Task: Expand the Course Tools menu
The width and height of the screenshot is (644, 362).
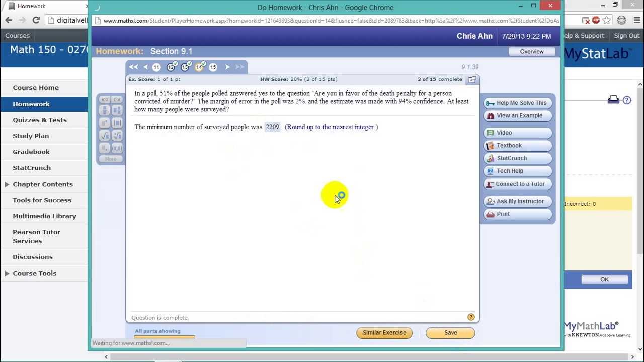Action: tap(7, 273)
